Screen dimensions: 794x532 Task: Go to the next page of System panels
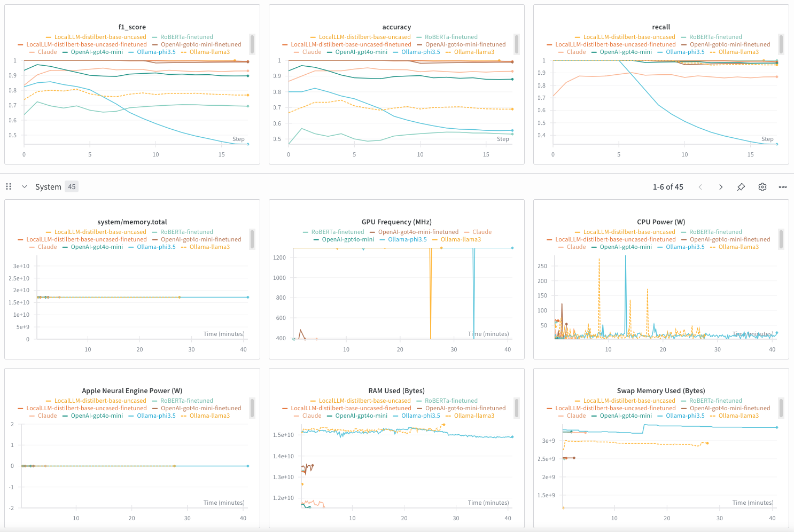click(x=721, y=187)
